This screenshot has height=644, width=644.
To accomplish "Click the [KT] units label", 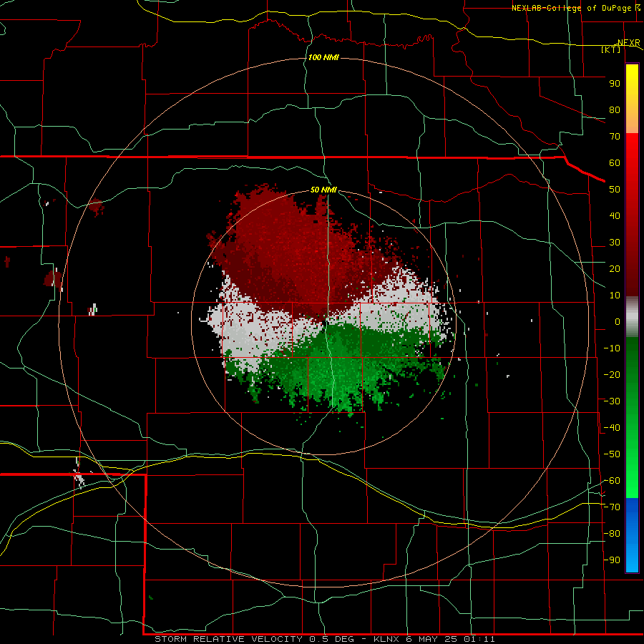I will click(x=611, y=49).
